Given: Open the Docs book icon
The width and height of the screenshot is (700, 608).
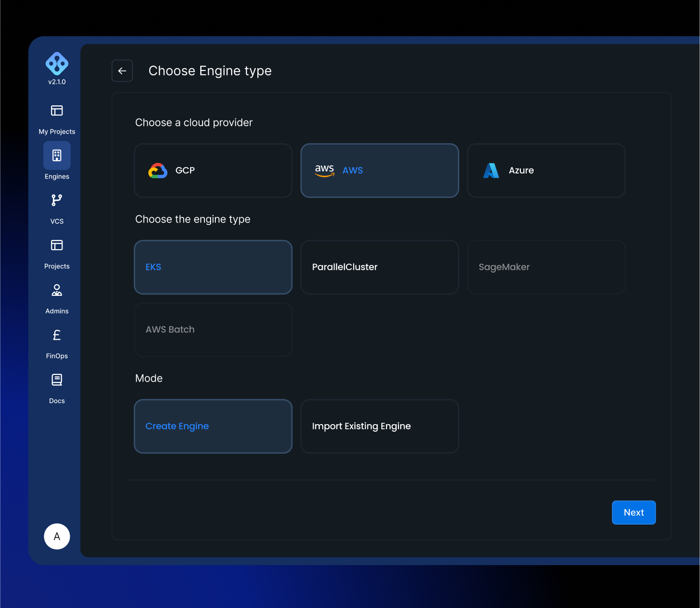Looking at the screenshot, I should (57, 380).
